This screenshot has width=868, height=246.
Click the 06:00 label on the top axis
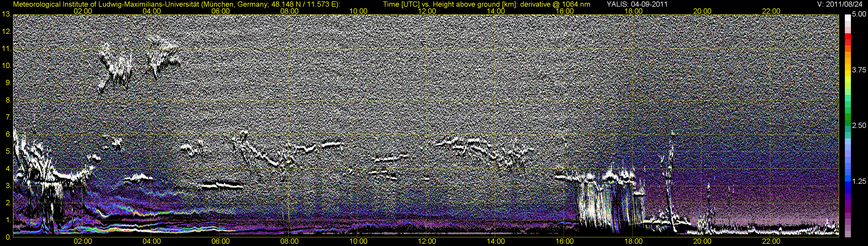220,11
